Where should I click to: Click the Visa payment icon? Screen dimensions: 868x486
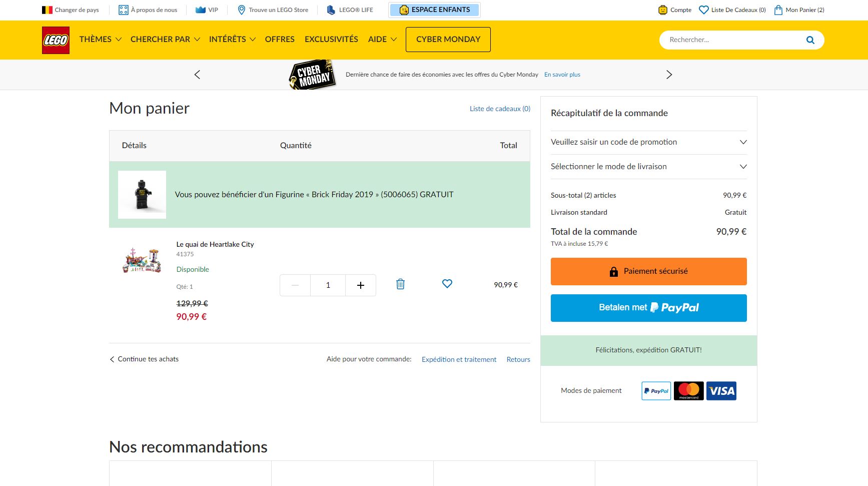(x=721, y=391)
